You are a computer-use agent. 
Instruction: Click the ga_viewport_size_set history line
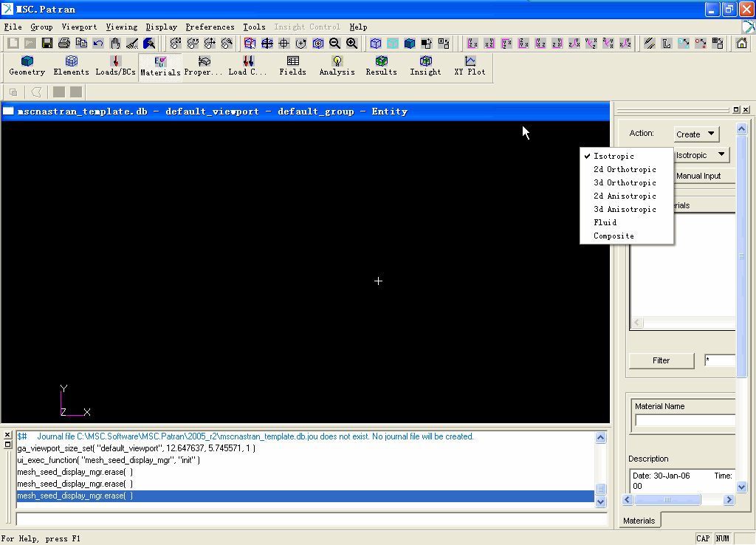pyautogui.click(x=137, y=448)
